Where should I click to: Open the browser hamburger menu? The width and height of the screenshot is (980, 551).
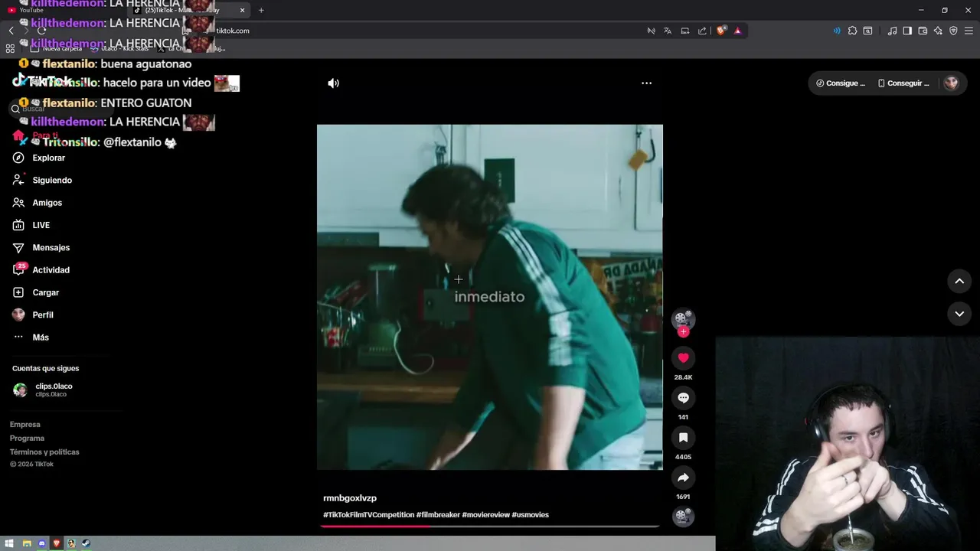(x=969, y=31)
